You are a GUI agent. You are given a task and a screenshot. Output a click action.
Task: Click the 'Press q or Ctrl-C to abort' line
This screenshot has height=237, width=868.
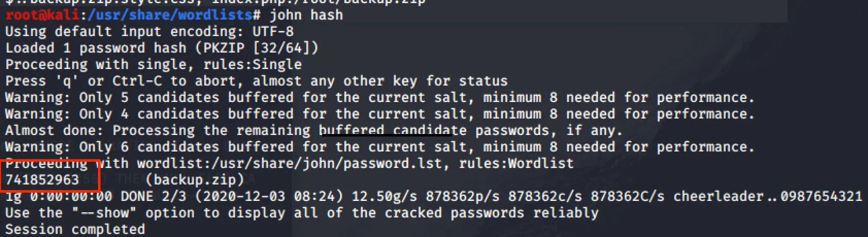pos(256,81)
